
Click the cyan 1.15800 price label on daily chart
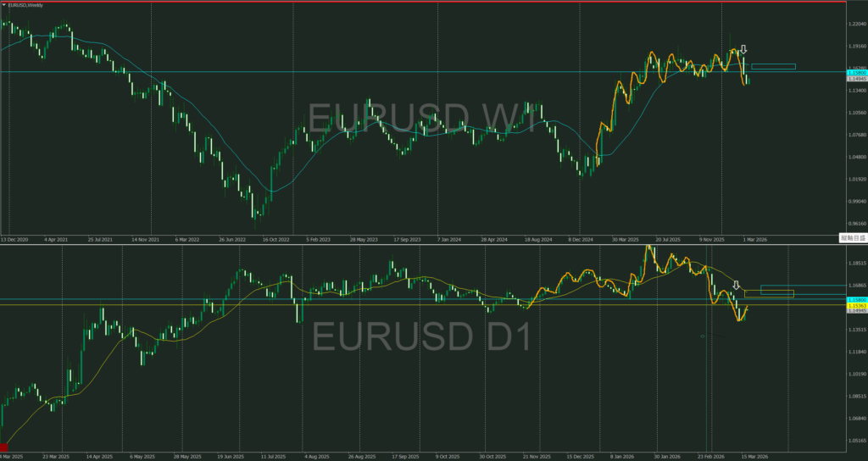click(855, 300)
